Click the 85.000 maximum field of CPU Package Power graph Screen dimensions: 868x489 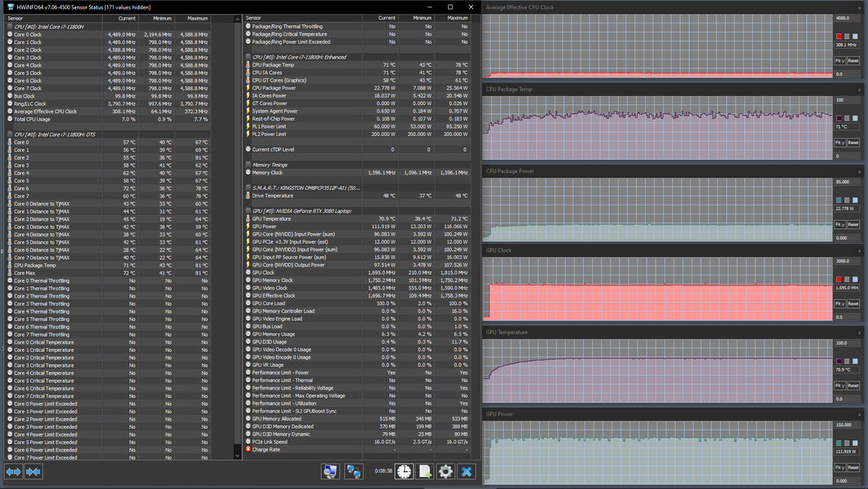847,183
